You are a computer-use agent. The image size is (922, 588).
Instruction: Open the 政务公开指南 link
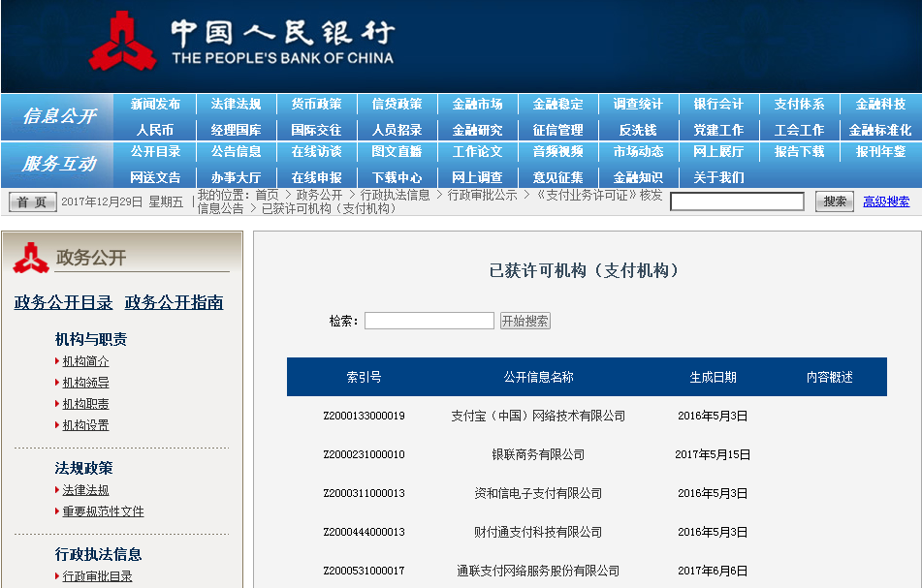pyautogui.click(x=175, y=302)
